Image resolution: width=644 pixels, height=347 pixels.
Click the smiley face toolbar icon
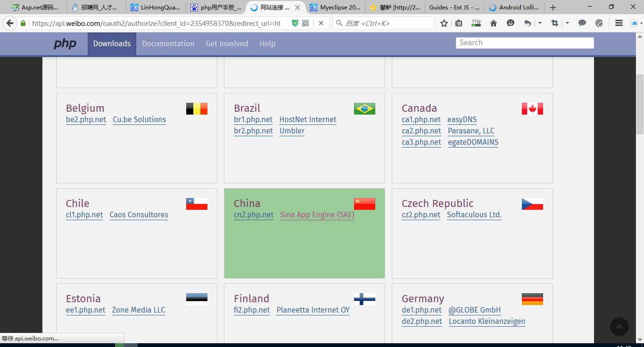tap(511, 23)
